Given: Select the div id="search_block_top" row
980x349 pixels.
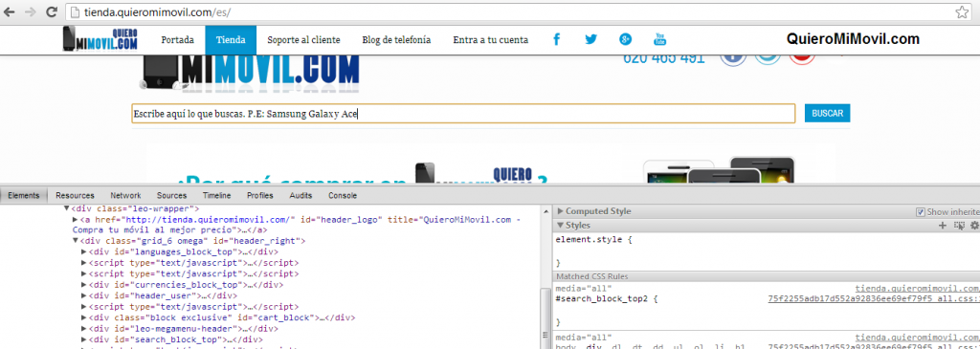Looking at the screenshot, I should click(175, 339).
